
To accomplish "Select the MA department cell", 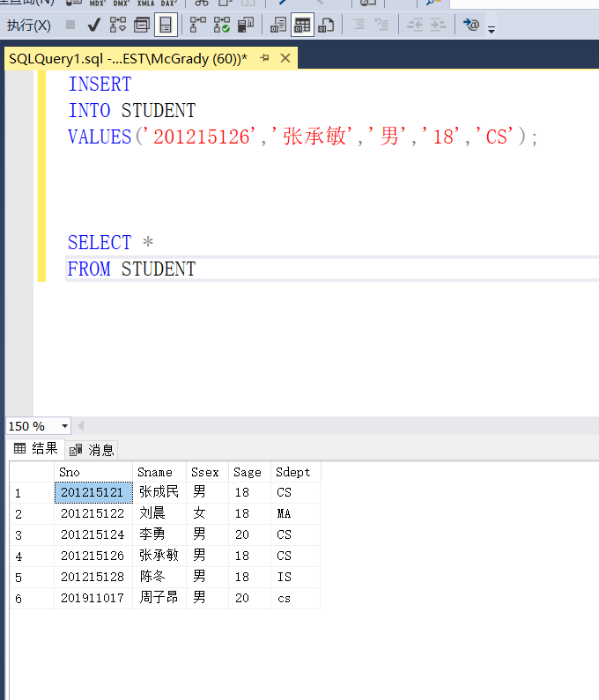I will point(296,513).
